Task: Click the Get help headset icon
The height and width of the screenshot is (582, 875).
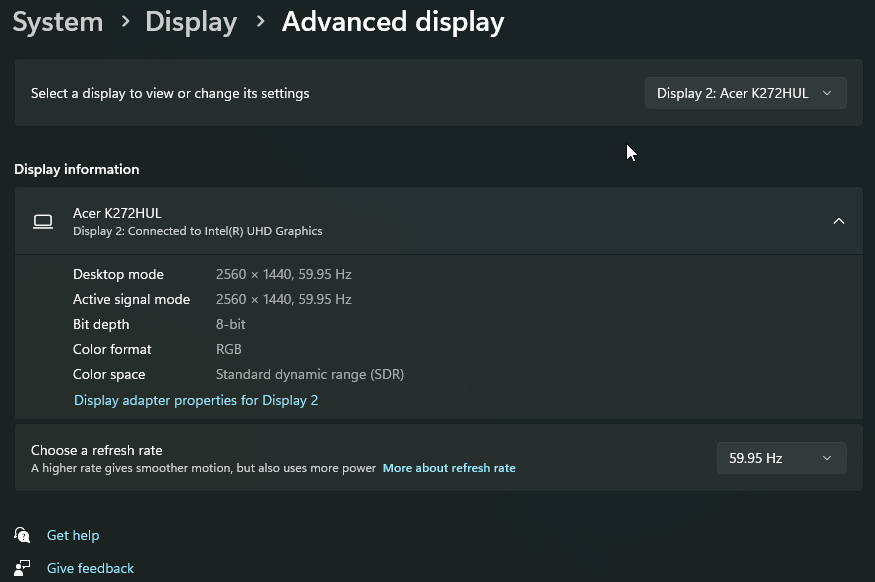Action: (x=22, y=535)
